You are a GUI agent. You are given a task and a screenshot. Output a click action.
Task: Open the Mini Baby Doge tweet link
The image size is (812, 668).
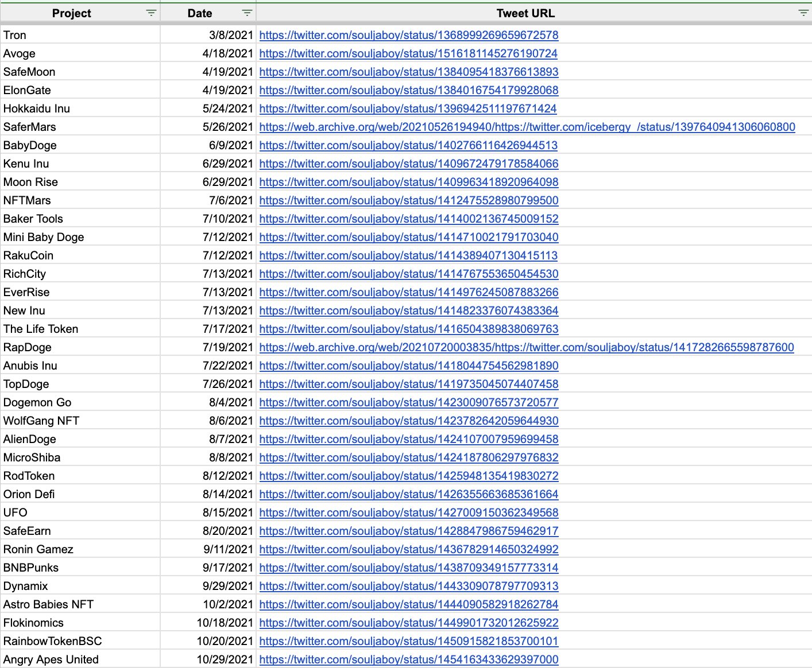409,237
